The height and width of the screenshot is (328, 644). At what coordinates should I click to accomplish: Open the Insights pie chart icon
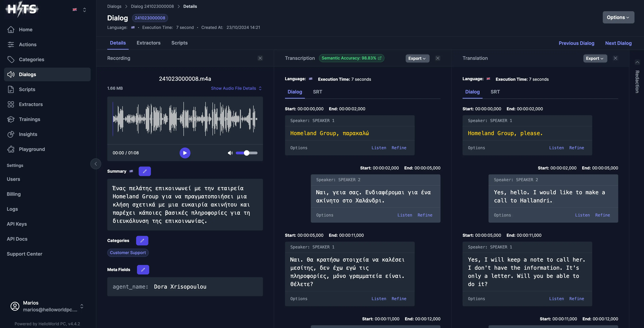tap(11, 134)
